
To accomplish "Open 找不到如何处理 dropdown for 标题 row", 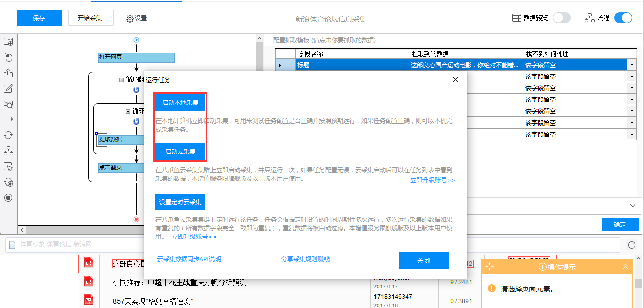I will (631, 65).
